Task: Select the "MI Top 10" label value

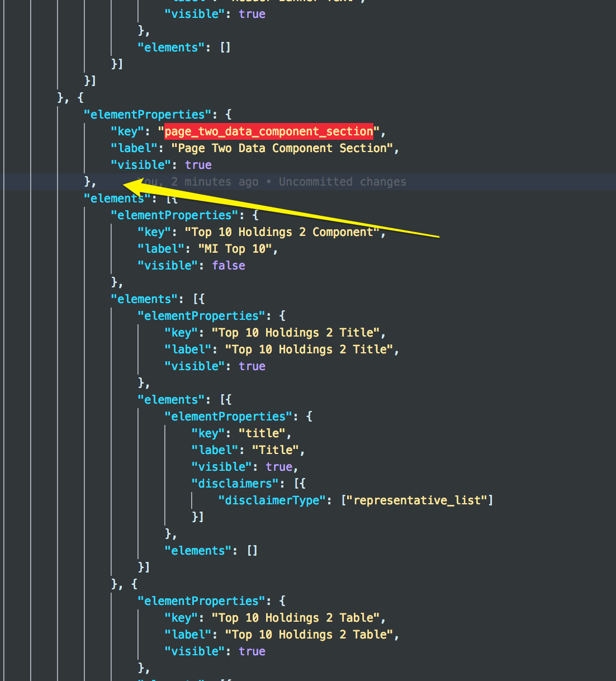Action: tap(235, 249)
